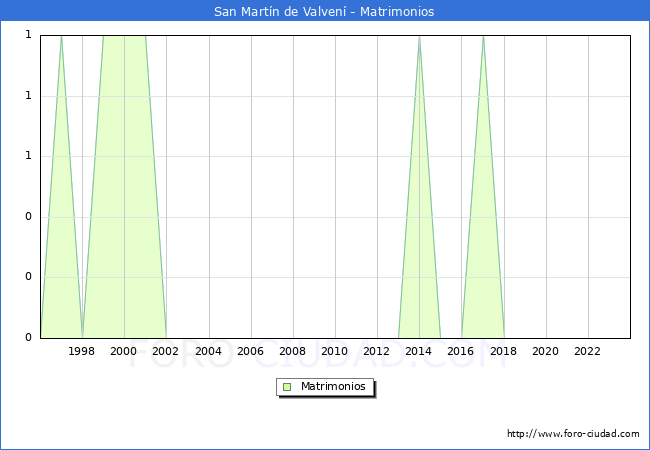Image resolution: width=650 pixels, height=450 pixels.
Task: Select the 2000 x-axis label
Action: tap(124, 351)
